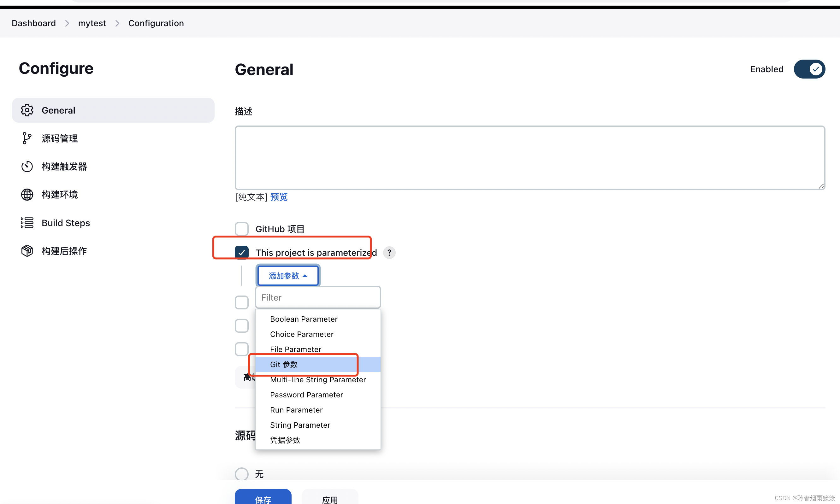The width and height of the screenshot is (840, 504).
Task: Jump to 源码管理 section in sidebar
Action: [113, 138]
